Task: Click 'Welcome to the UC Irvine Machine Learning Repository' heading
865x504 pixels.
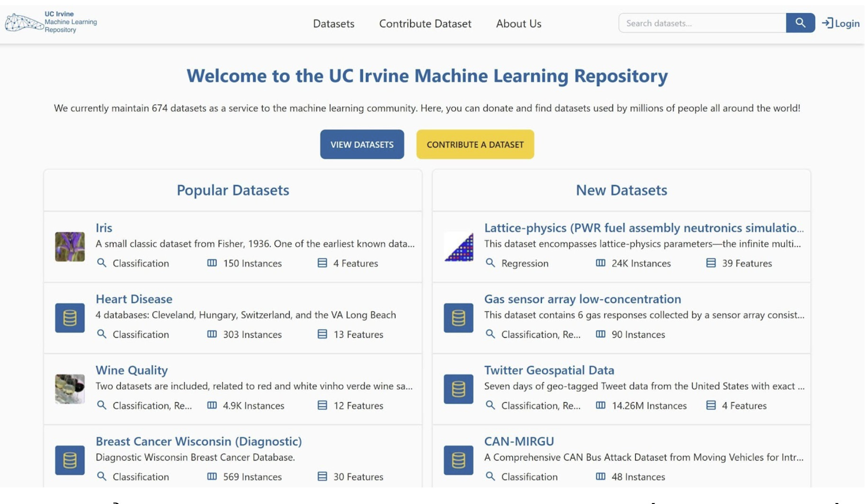Action: [x=427, y=75]
